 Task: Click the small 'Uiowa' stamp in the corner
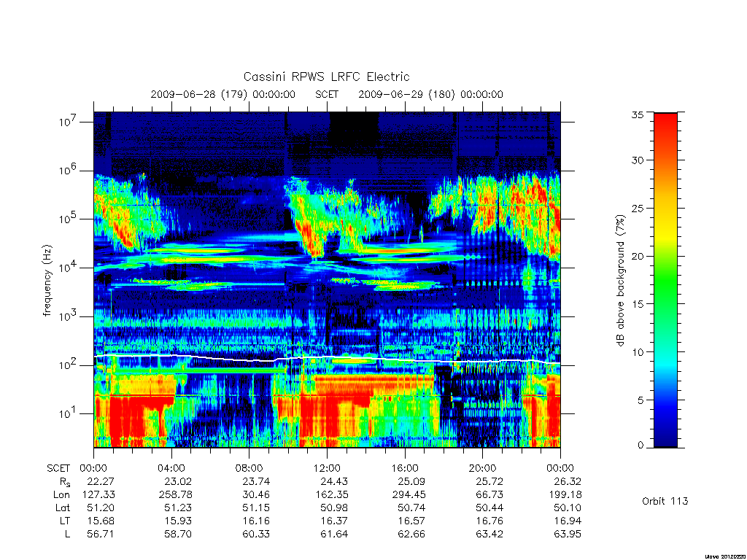point(725,556)
